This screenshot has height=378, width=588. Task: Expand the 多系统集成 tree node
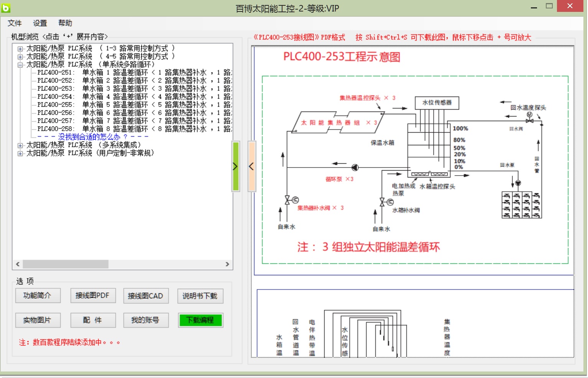20,145
